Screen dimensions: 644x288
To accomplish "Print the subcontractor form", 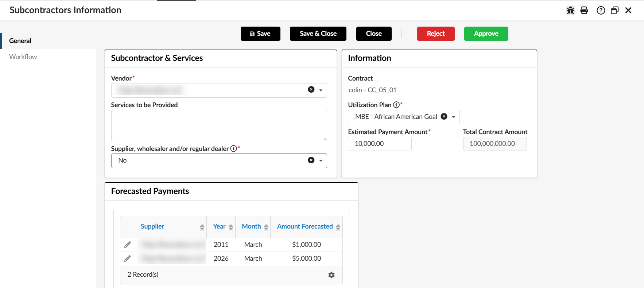I will 584,11.
